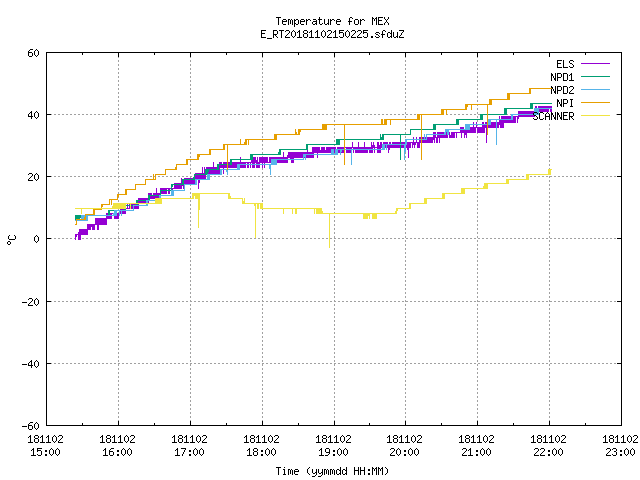Image resolution: width=640 pixels, height=480 pixels.
Task: Click the yellow SCANNER legend line sample
Action: pyautogui.click(x=595, y=116)
